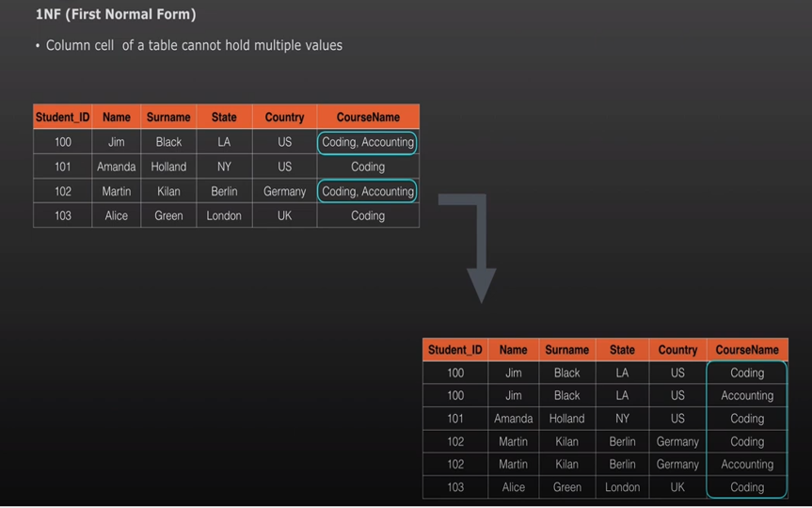The height and width of the screenshot is (508, 812).
Task: Click 'US' in Amanda's row of the upper table
Action: tap(284, 167)
